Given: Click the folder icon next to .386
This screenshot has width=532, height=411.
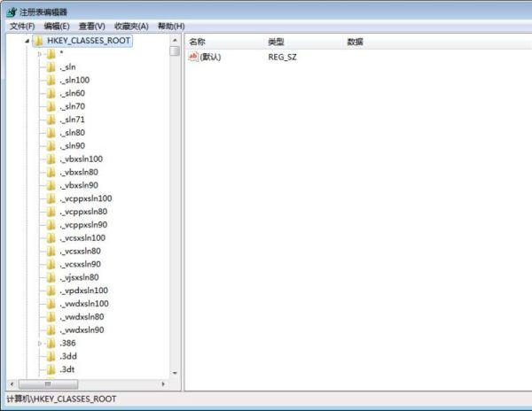Looking at the screenshot, I should point(51,343).
